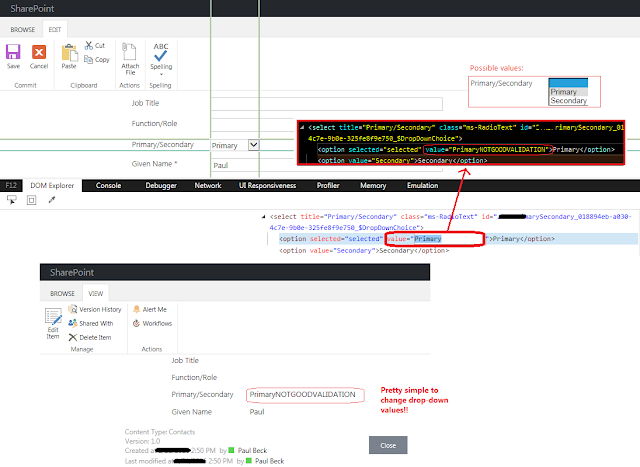Click the Secondary option line in DOM Explorer
The height and width of the screenshot is (467, 640).
pos(364,250)
